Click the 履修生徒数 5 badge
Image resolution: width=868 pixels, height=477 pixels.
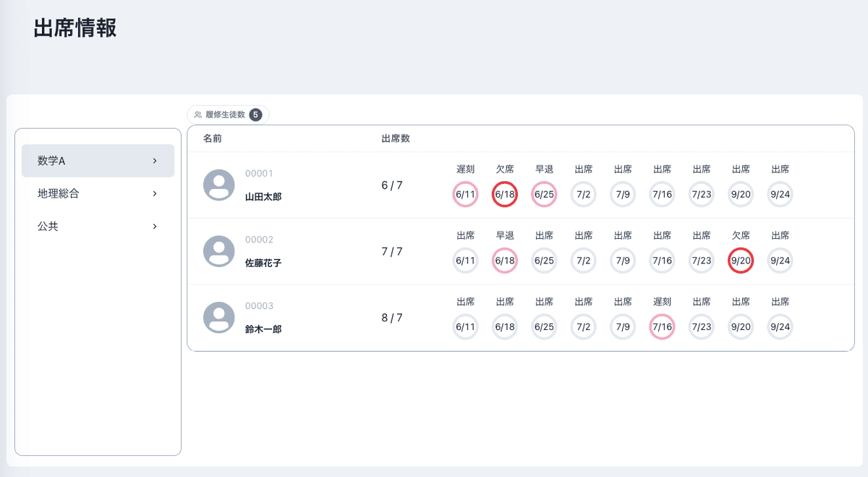coord(255,114)
